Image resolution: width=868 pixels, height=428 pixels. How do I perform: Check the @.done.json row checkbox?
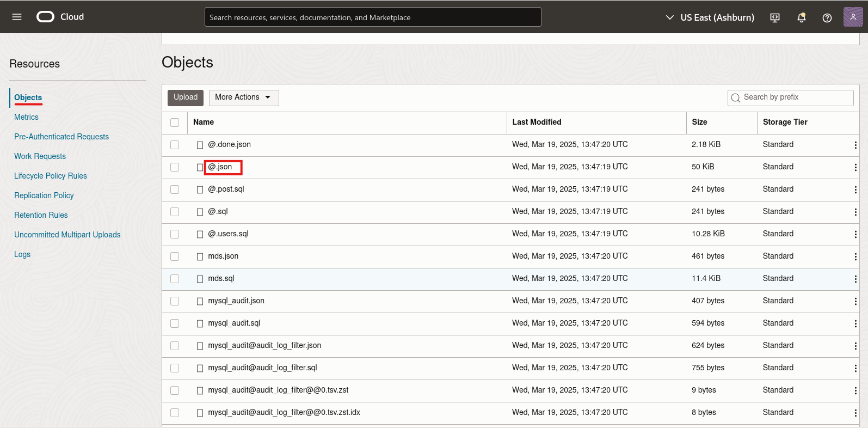tap(175, 145)
